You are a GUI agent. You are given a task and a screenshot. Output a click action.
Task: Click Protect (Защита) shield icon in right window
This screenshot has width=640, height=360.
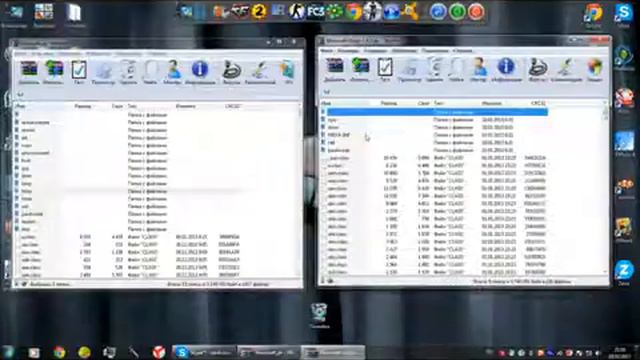595,69
